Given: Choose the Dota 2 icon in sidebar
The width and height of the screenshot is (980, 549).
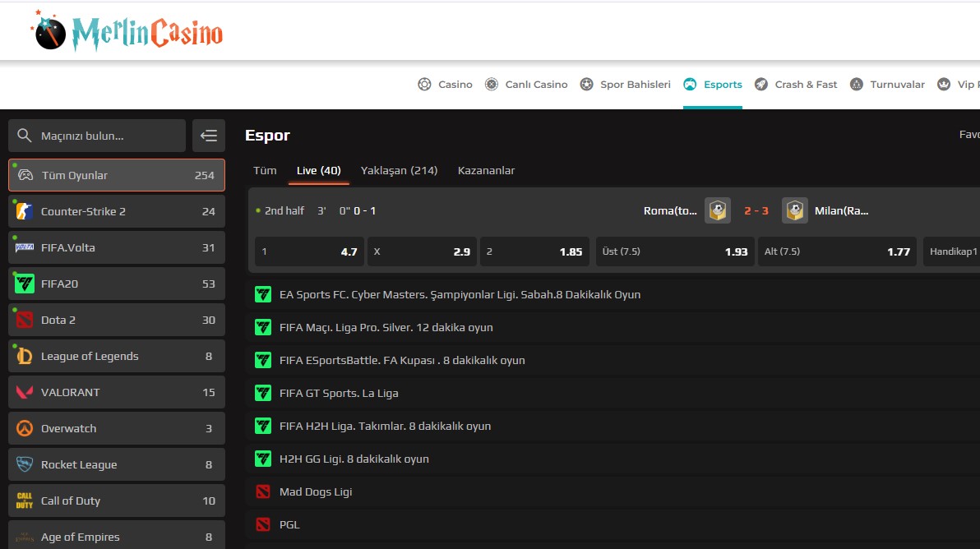Looking at the screenshot, I should point(25,320).
